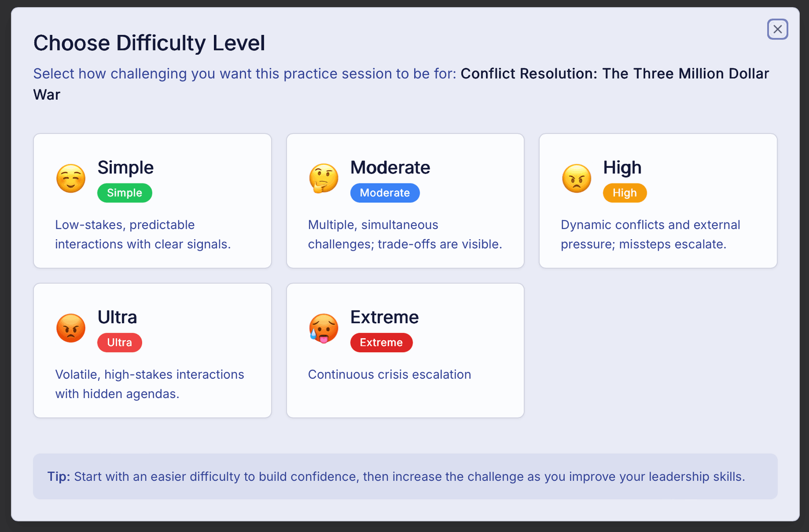Click the Continuous crisis escalation description
The image size is (809, 532).
[389, 374]
